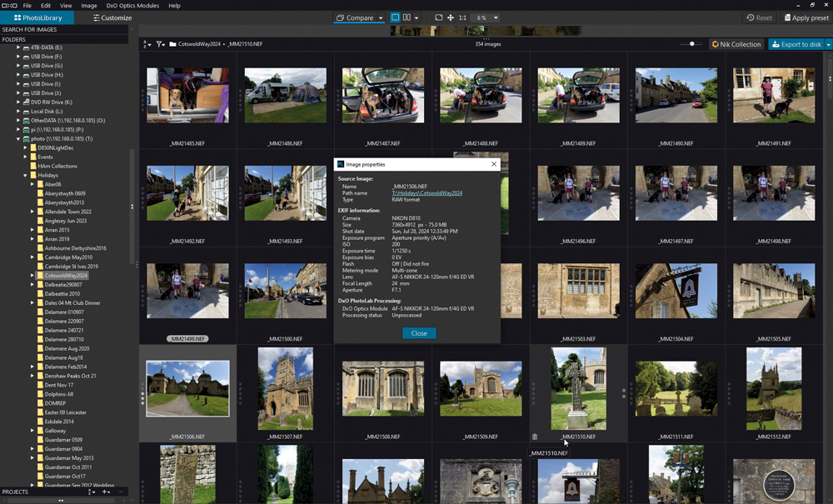This screenshot has height=504, width=833.
Task: Open the T:\Holidays\CotswoldWay2024 path link
Action: (426, 193)
